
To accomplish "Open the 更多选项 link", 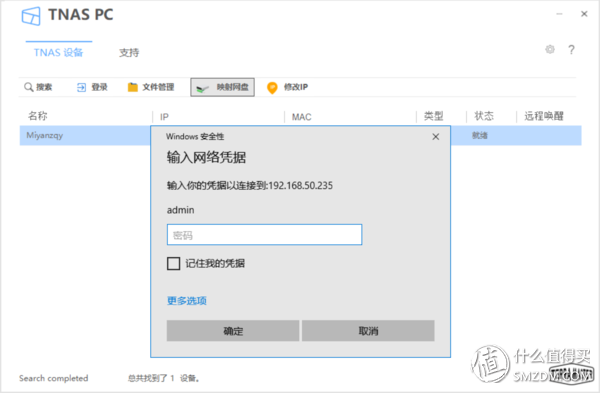I will pos(187,301).
